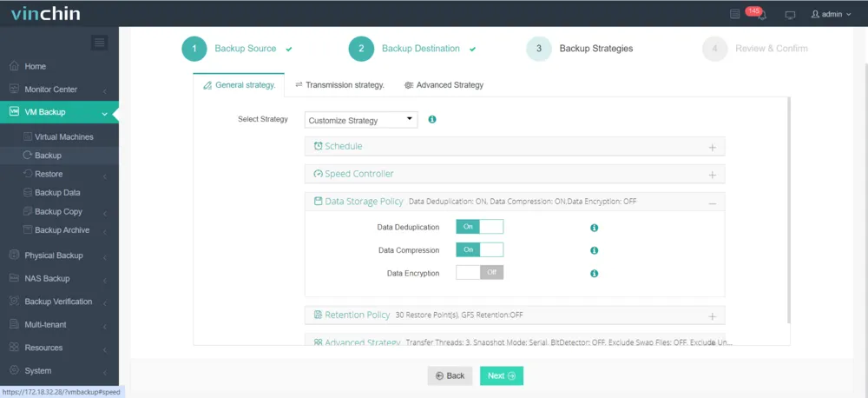Click the Vinchin logo
This screenshot has width=868, height=398.
point(45,13)
